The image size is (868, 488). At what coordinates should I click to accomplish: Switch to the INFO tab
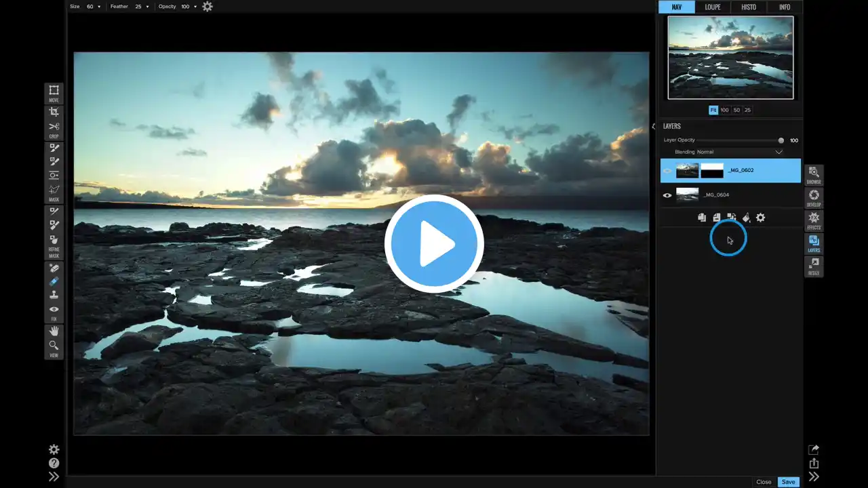784,7
